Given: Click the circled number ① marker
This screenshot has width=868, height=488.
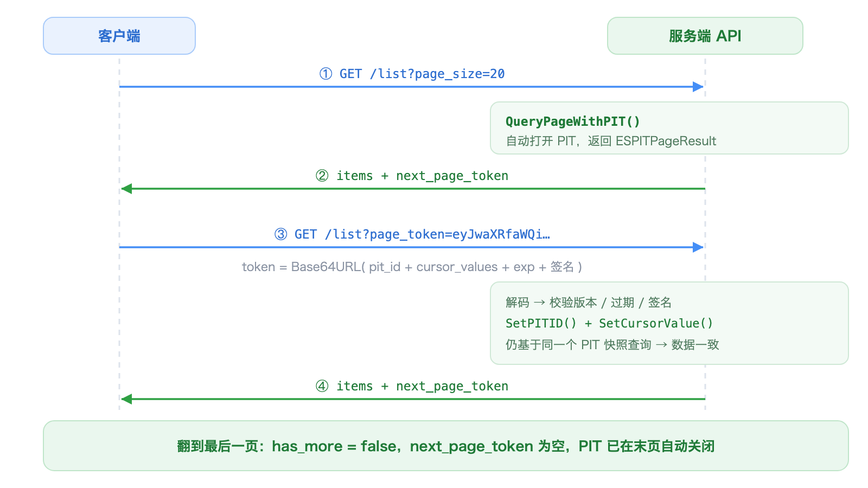Looking at the screenshot, I should click(x=325, y=74).
